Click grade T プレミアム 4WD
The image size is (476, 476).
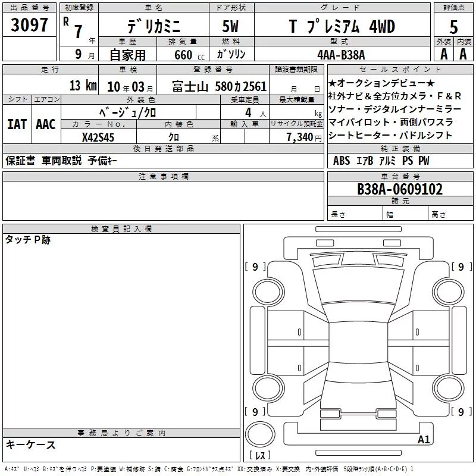click(342, 26)
